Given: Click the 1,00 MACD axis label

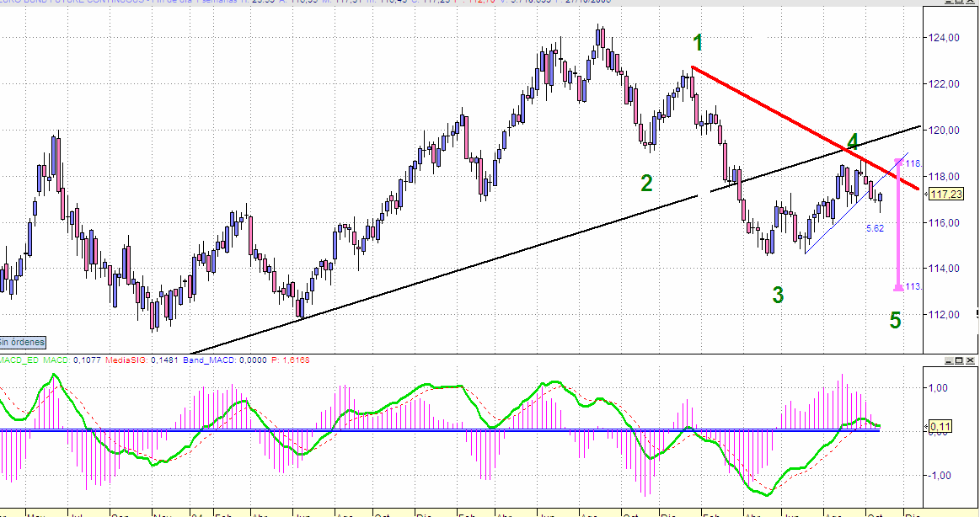Looking at the screenshot, I should pos(939,387).
